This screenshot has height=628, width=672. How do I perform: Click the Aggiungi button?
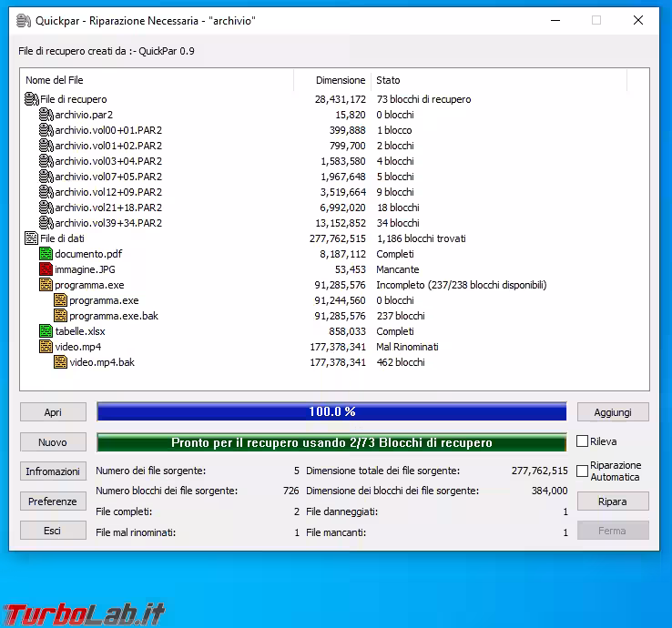[x=613, y=412]
